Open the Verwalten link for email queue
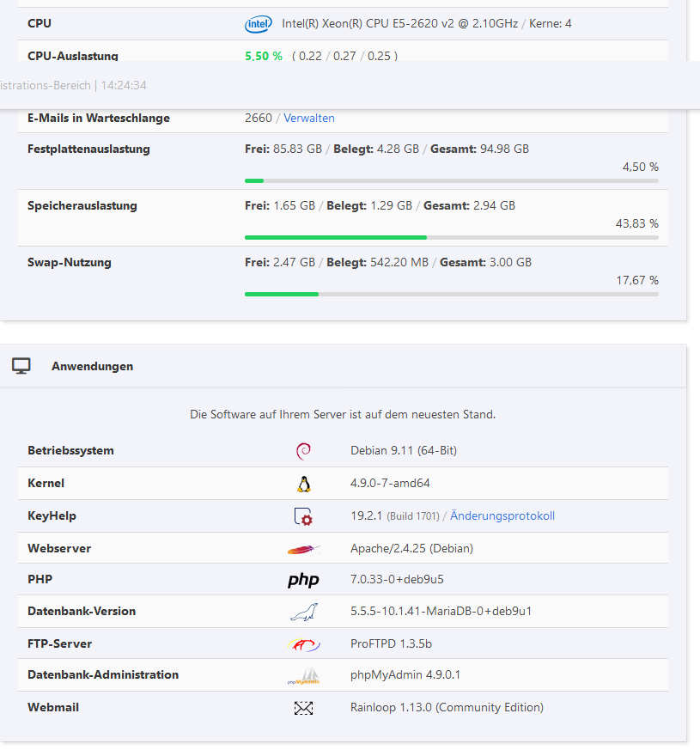The image size is (700, 750). (x=309, y=119)
